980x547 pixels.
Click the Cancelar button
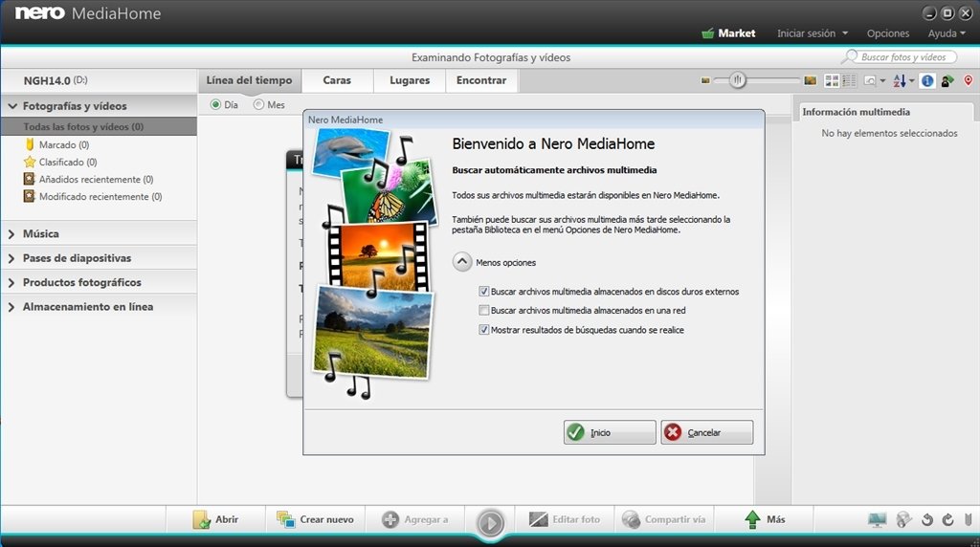tap(707, 432)
